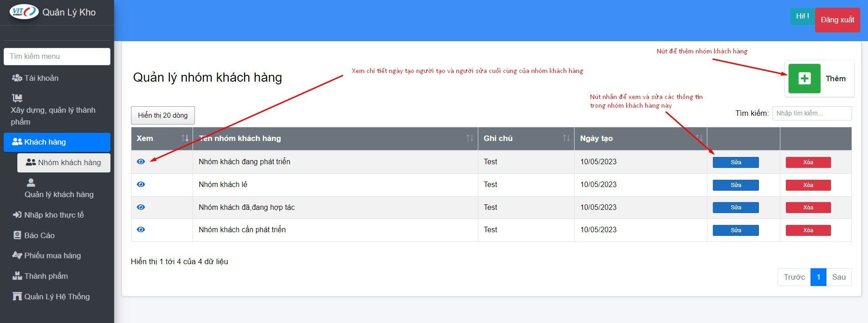The image size is (868, 323).
Task: Open the Tài khoản menu
Action: 57,78
